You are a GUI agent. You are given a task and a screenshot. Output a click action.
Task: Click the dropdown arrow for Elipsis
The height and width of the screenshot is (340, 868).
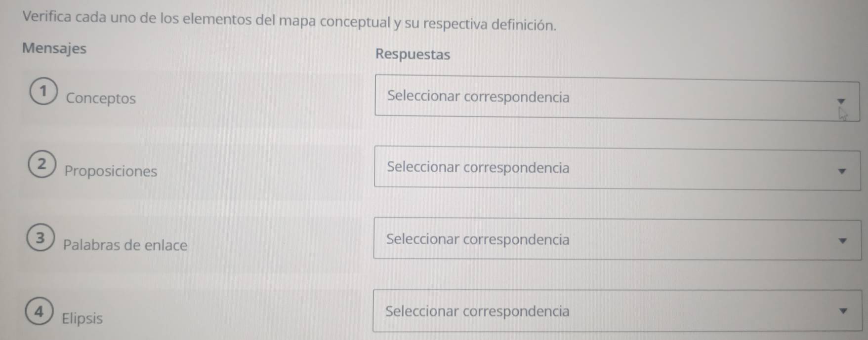[x=843, y=311]
